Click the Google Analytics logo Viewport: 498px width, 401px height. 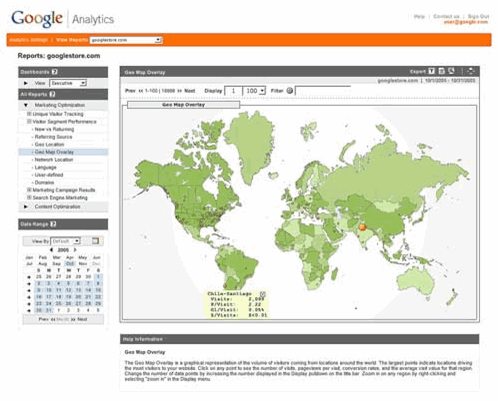63,19
